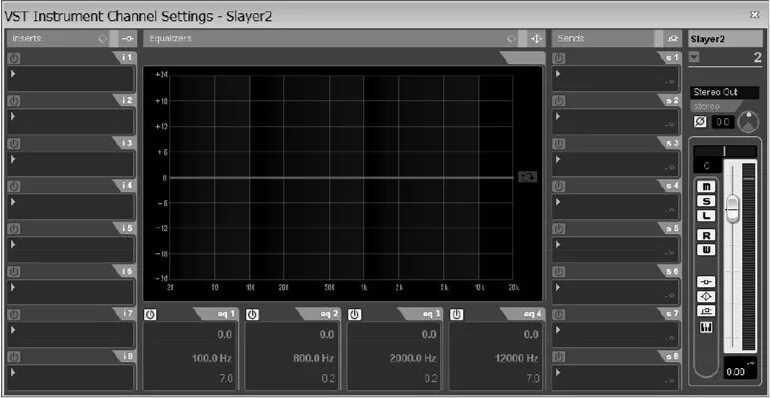Activate insert slot i3 power button
This screenshot has height=398, width=771.
14,143
